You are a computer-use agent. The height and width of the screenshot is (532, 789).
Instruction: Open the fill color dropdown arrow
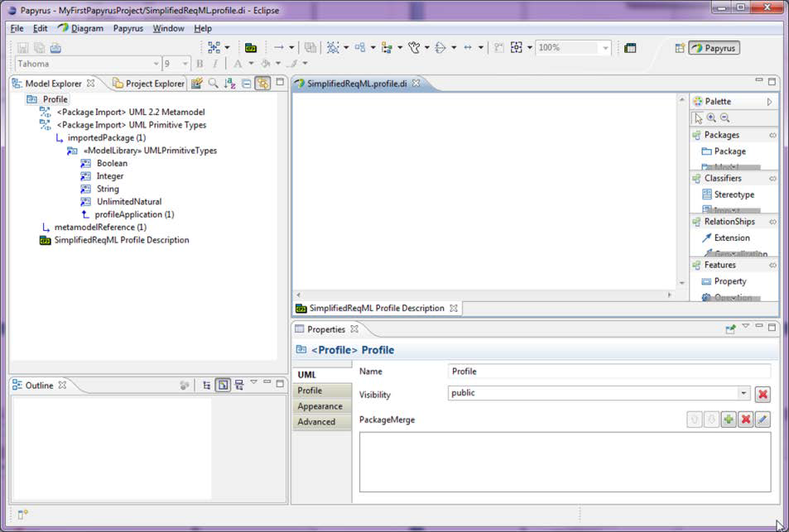(x=277, y=64)
